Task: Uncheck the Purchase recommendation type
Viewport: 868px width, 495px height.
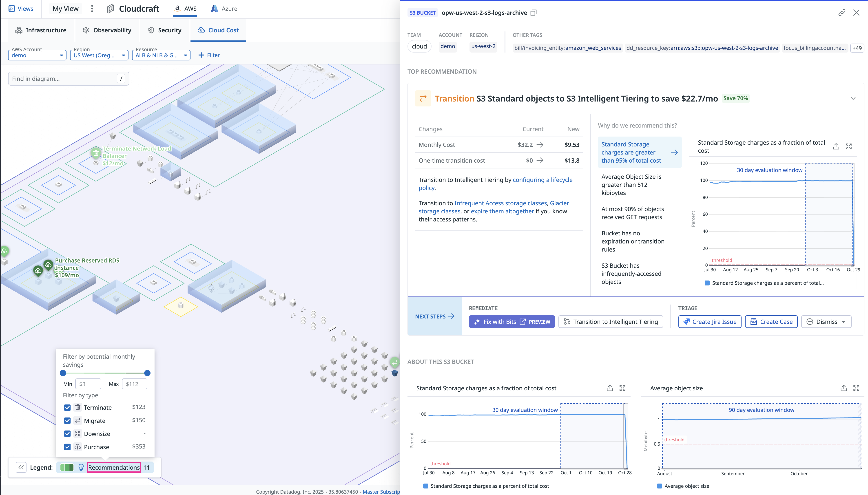Action: tap(67, 447)
